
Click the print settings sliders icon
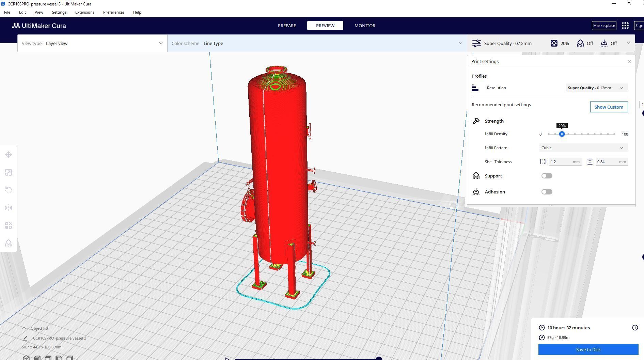(x=476, y=43)
